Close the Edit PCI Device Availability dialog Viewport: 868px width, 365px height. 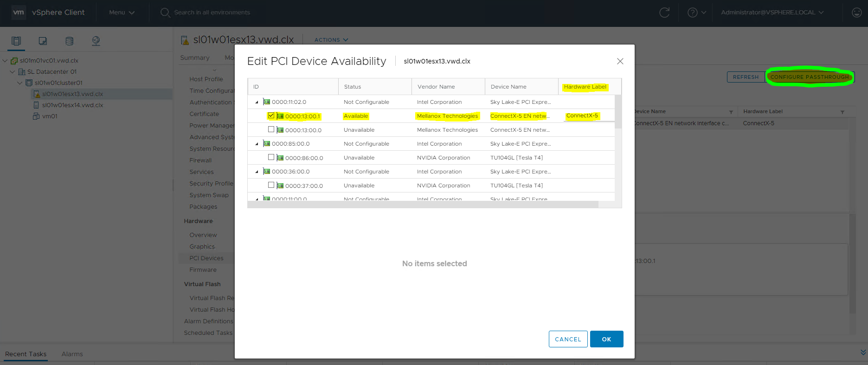620,61
